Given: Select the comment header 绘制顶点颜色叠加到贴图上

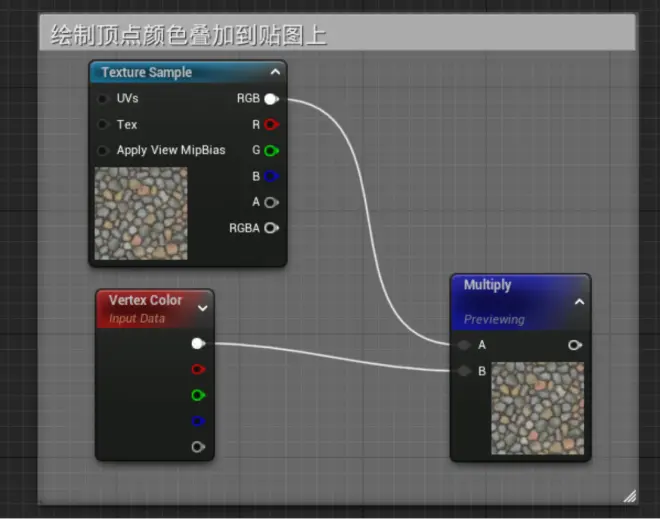Looking at the screenshot, I should (x=337, y=32).
